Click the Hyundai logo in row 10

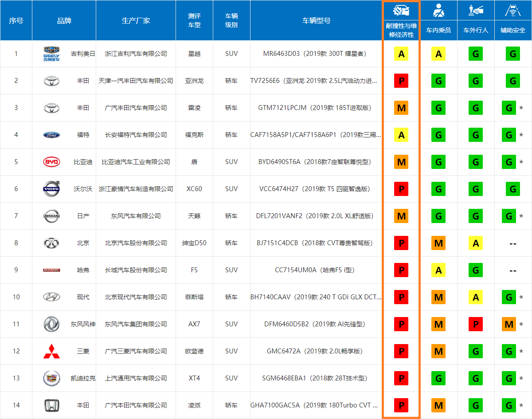coord(51,297)
